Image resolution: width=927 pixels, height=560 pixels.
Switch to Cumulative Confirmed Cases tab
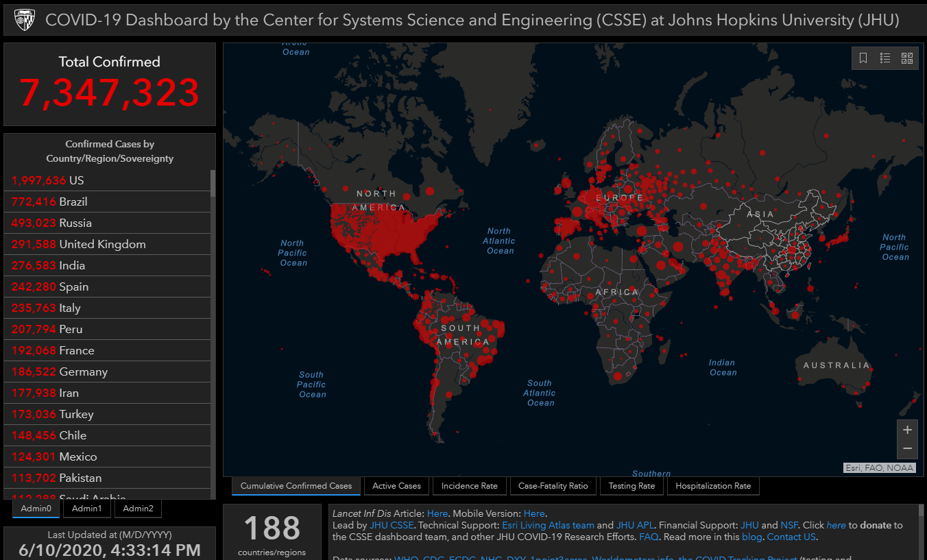tap(296, 486)
